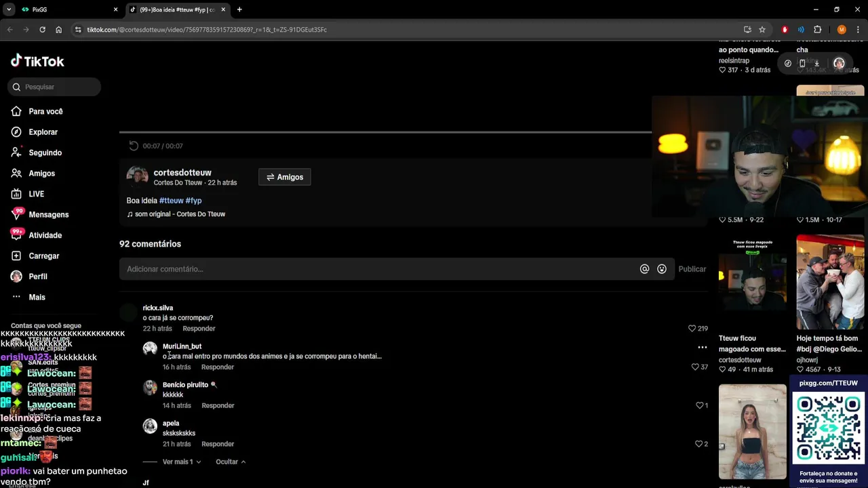Open Amigos in sidebar
The height and width of the screenshot is (488, 868).
pyautogui.click(x=41, y=174)
